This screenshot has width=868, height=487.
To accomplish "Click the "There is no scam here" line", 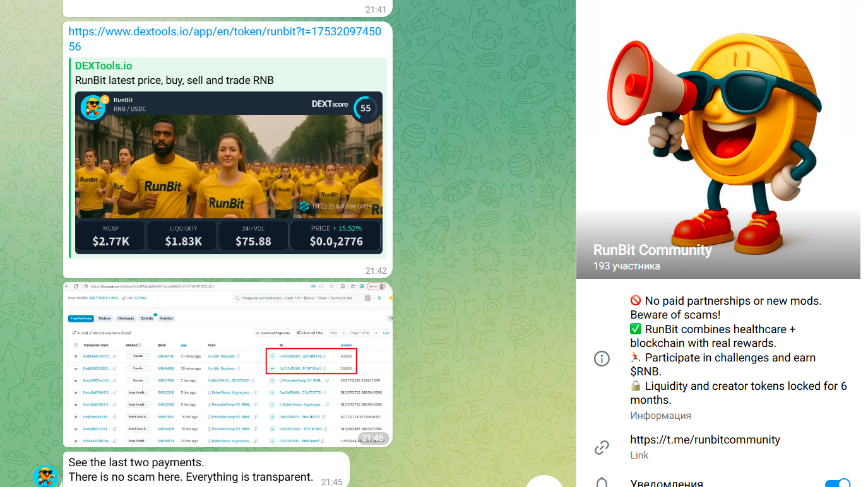I will tap(191, 477).
